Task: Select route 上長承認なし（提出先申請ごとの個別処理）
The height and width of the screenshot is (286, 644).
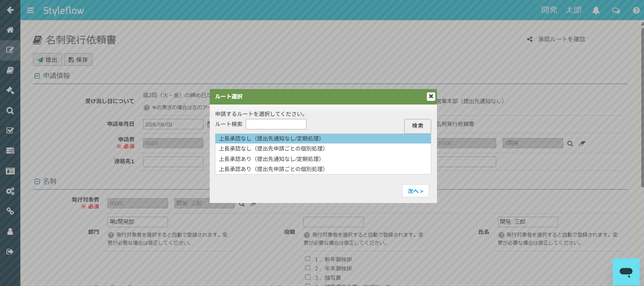Action: click(323, 149)
